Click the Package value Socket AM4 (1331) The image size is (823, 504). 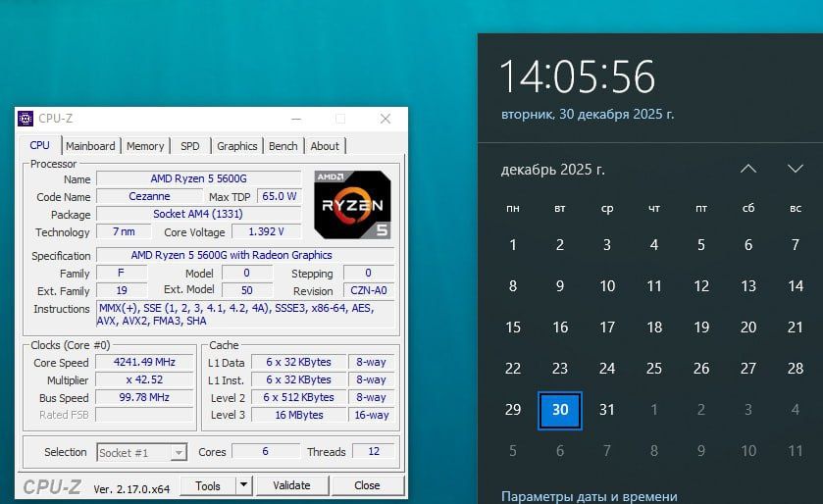pyautogui.click(x=198, y=214)
